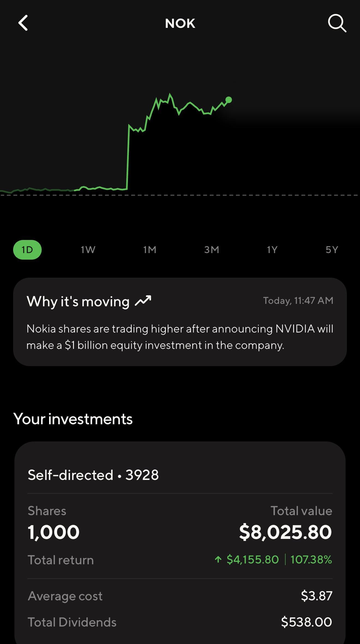360x644 pixels.
Task: Open the Self-directed 3928 account
Action: tap(93, 475)
